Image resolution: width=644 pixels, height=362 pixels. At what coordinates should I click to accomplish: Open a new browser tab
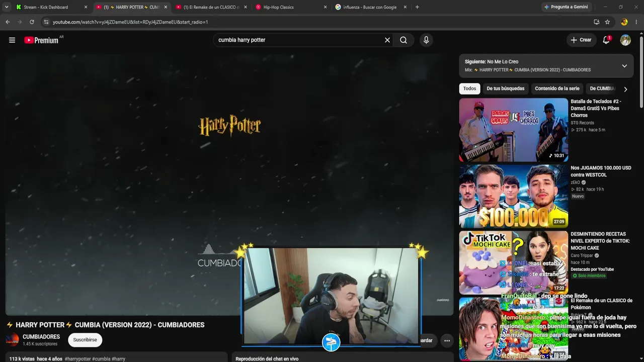(417, 7)
